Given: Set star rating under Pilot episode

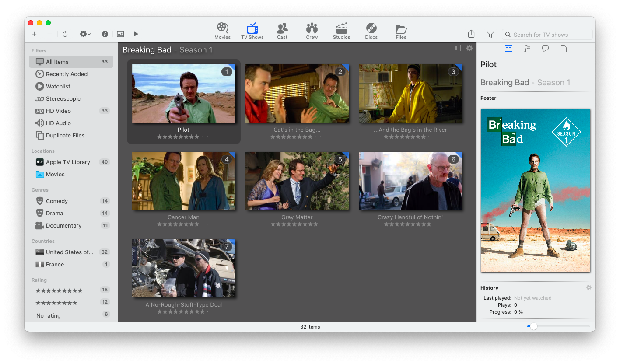Looking at the screenshot, I should (183, 137).
